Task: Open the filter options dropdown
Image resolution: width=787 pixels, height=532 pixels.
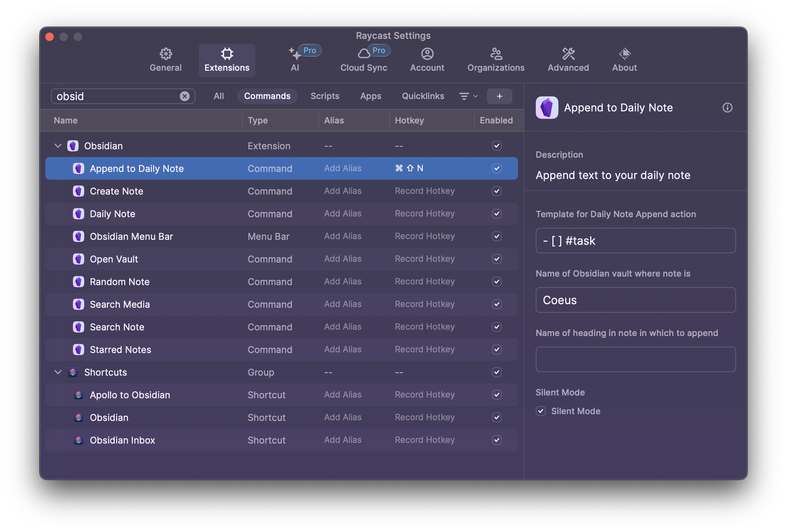Action: (469, 96)
